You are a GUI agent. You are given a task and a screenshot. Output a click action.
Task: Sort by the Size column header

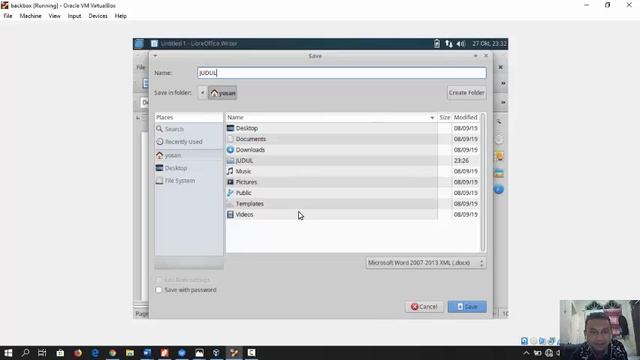point(444,117)
